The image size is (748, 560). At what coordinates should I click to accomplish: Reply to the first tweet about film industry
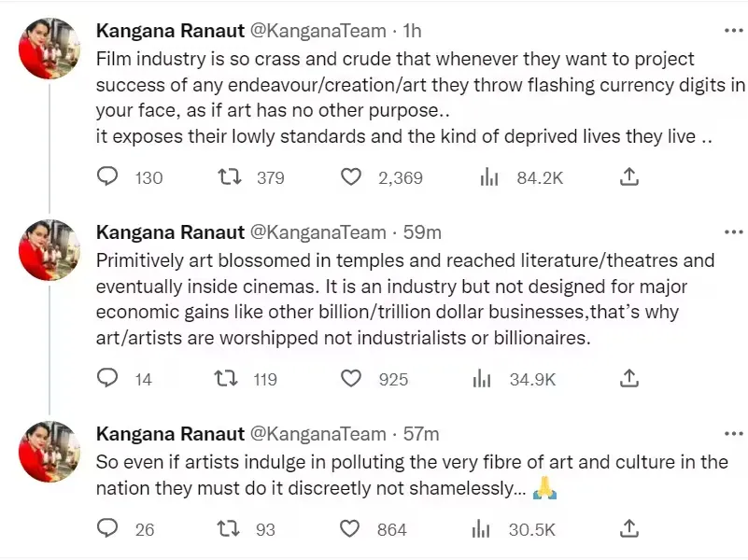coord(107,176)
